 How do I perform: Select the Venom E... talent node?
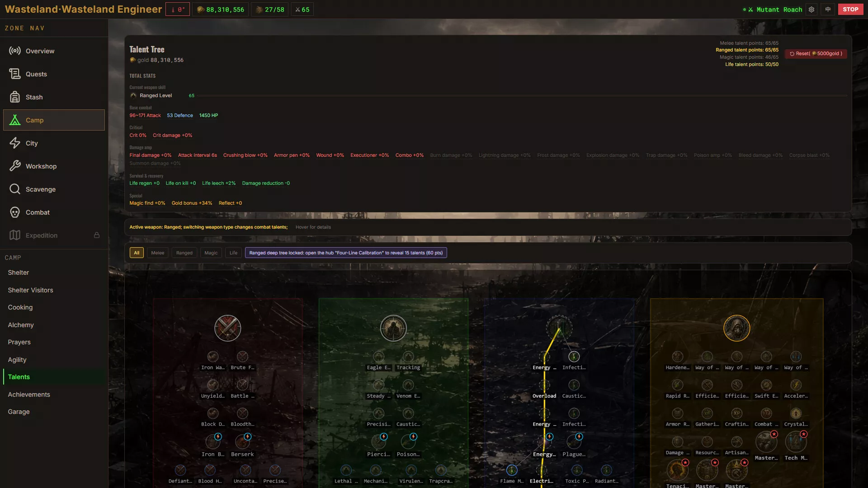tap(408, 385)
